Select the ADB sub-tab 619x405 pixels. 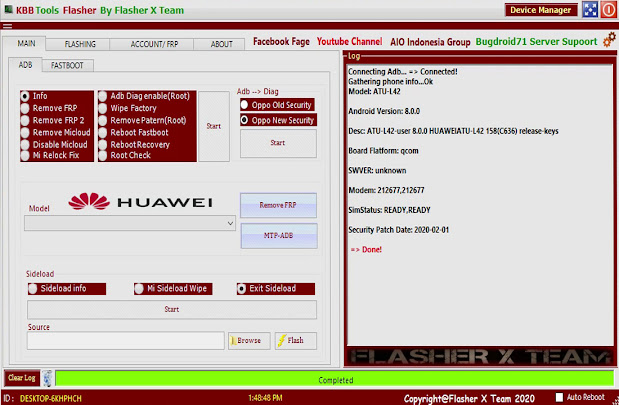coord(25,65)
